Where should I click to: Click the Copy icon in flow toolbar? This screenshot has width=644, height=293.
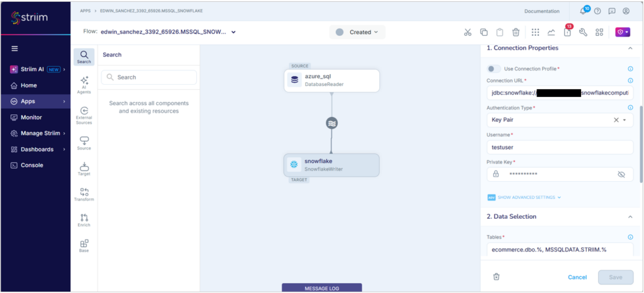[484, 33]
